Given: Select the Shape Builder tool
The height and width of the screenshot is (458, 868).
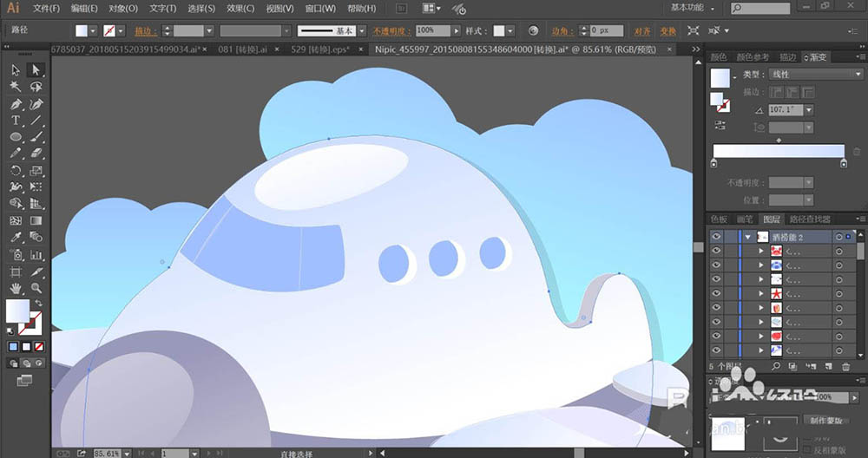Looking at the screenshot, I should click(x=16, y=204).
